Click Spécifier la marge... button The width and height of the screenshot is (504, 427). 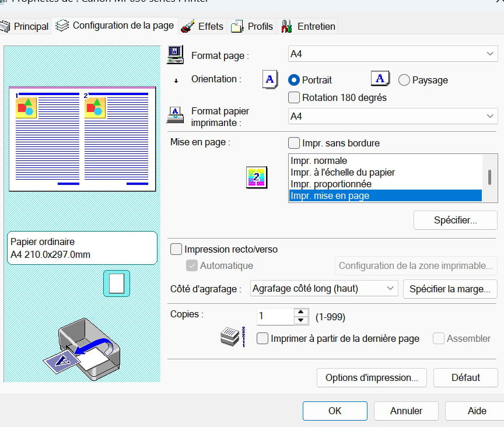(450, 289)
